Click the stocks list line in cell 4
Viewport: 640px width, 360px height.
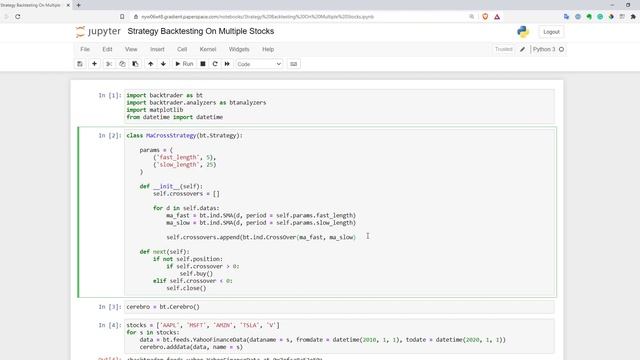pyautogui.click(x=203, y=325)
